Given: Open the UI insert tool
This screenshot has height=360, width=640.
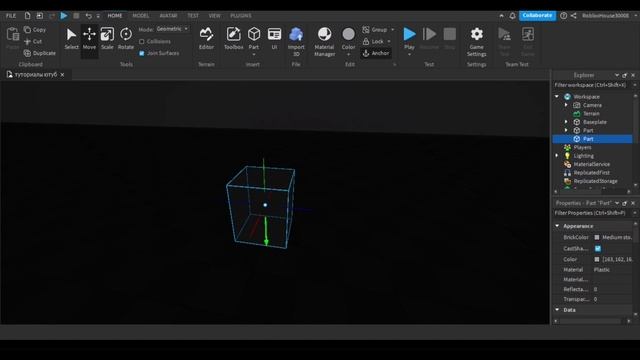Looking at the screenshot, I should point(274,39).
